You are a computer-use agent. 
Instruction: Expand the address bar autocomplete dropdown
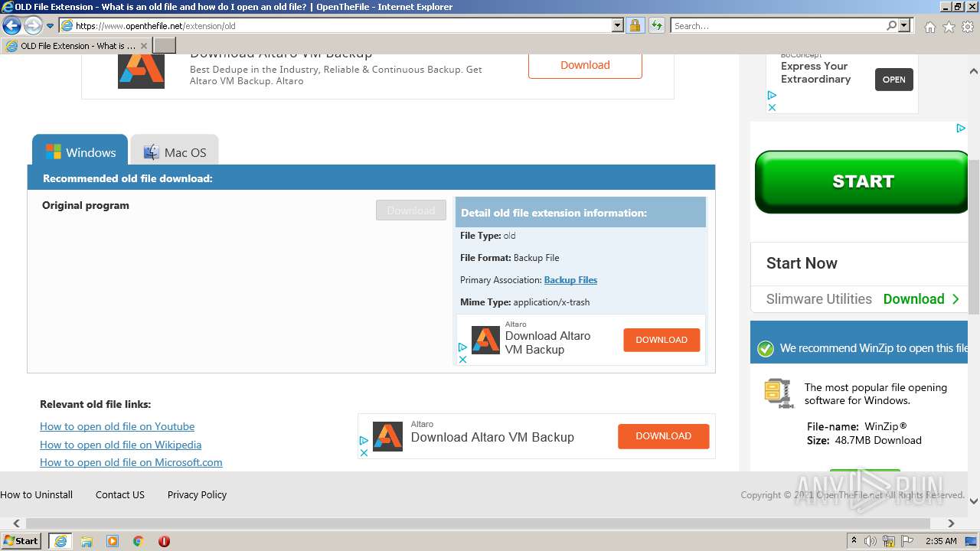point(618,25)
